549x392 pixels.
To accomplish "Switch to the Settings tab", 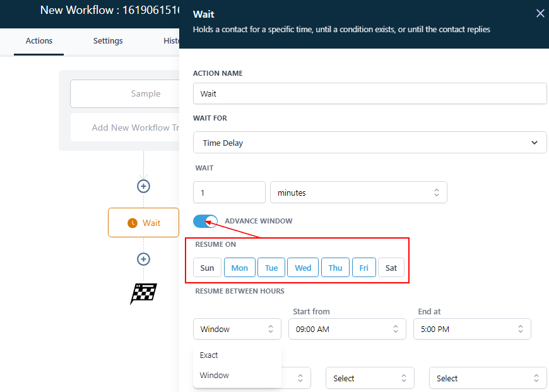I will [108, 41].
